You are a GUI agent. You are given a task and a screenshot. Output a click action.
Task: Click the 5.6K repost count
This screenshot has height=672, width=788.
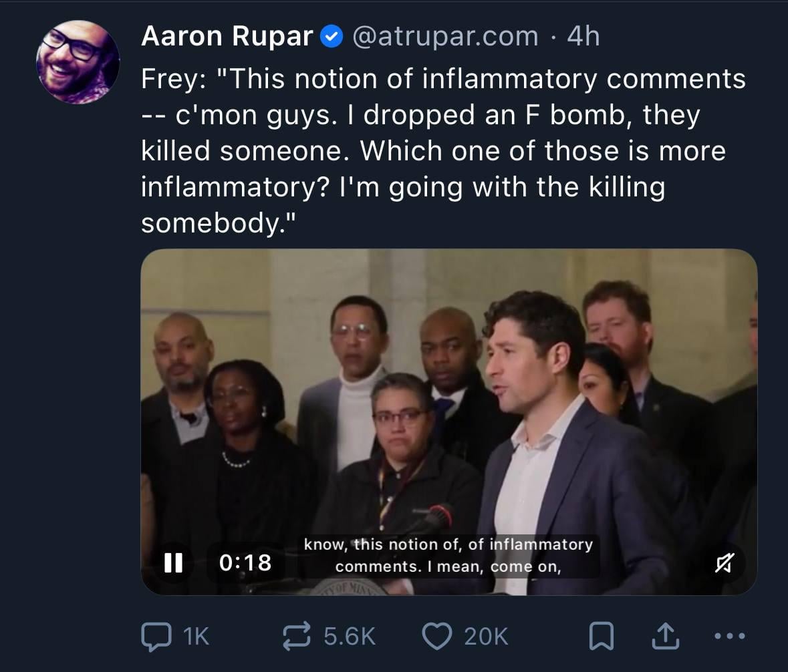click(x=350, y=636)
